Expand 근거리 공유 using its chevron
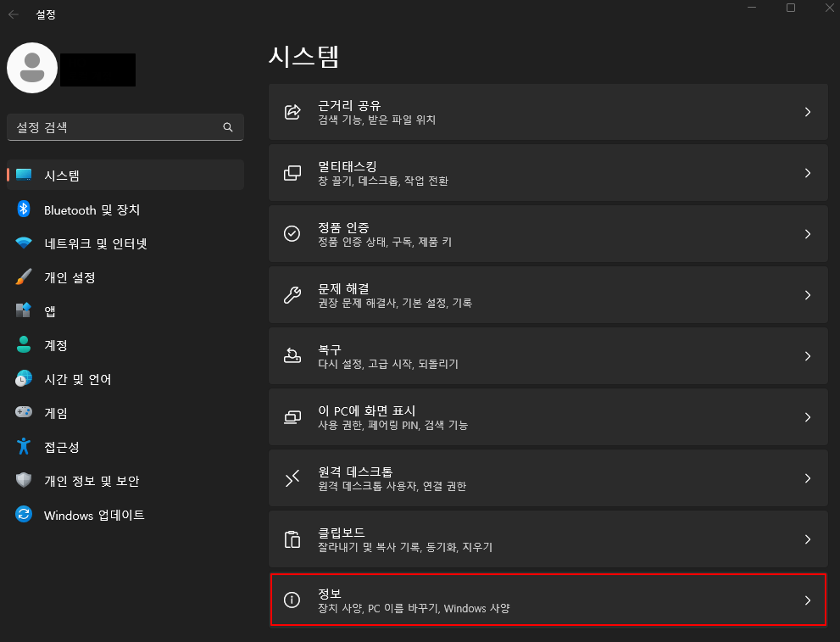The height and width of the screenshot is (642, 840). click(807, 112)
